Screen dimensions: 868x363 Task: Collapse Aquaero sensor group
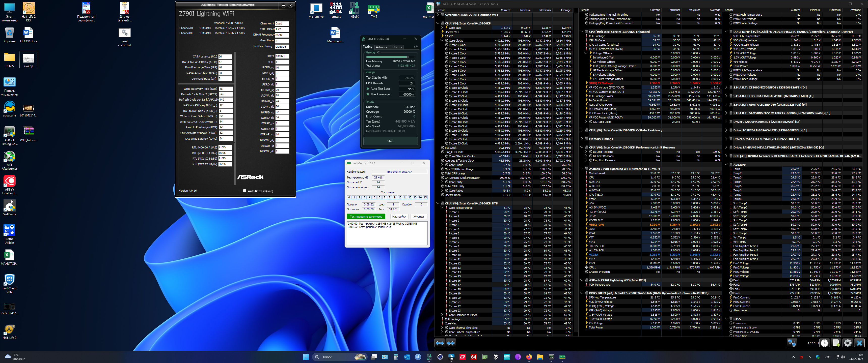pos(726,165)
